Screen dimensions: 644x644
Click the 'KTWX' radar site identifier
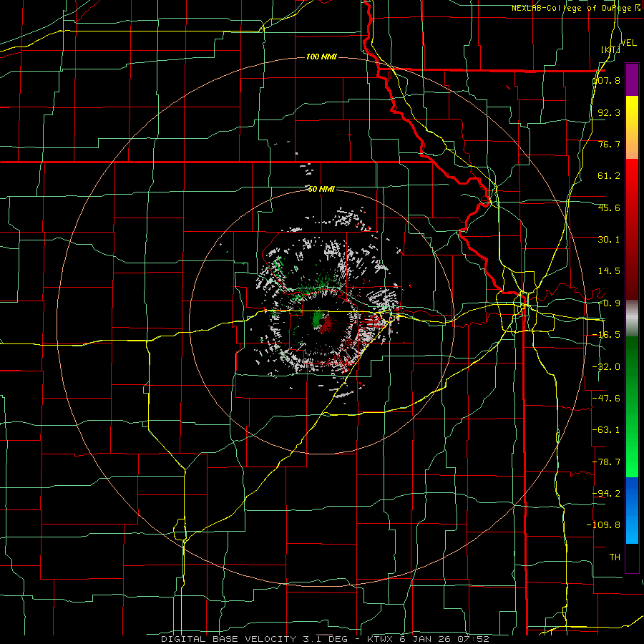pyautogui.click(x=381, y=639)
